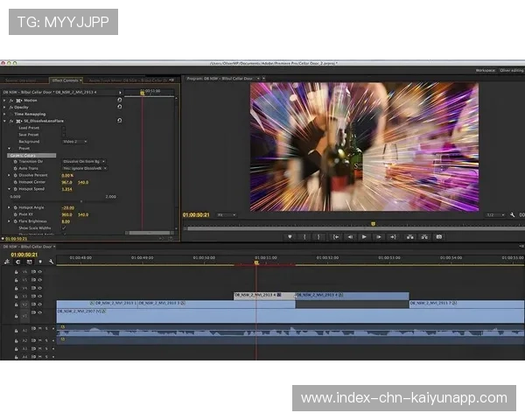Toggle the Show Scale Widths checkbox
The width and height of the screenshot is (525, 420).
point(64,227)
